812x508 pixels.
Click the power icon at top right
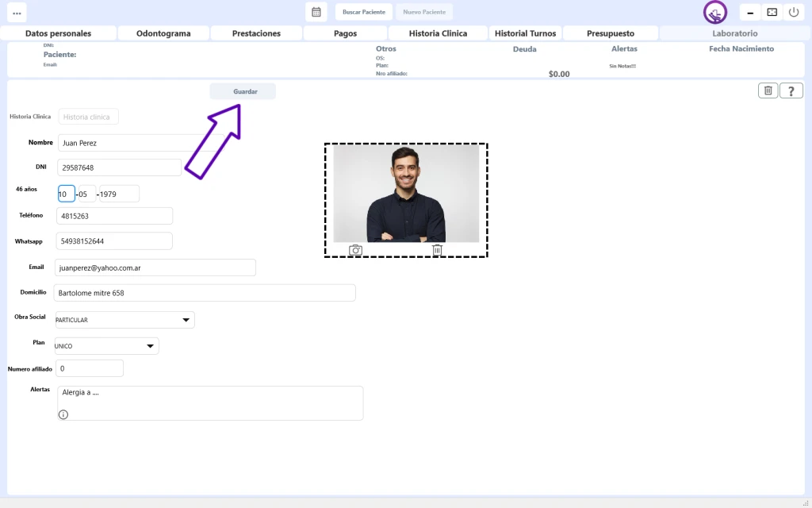click(794, 12)
